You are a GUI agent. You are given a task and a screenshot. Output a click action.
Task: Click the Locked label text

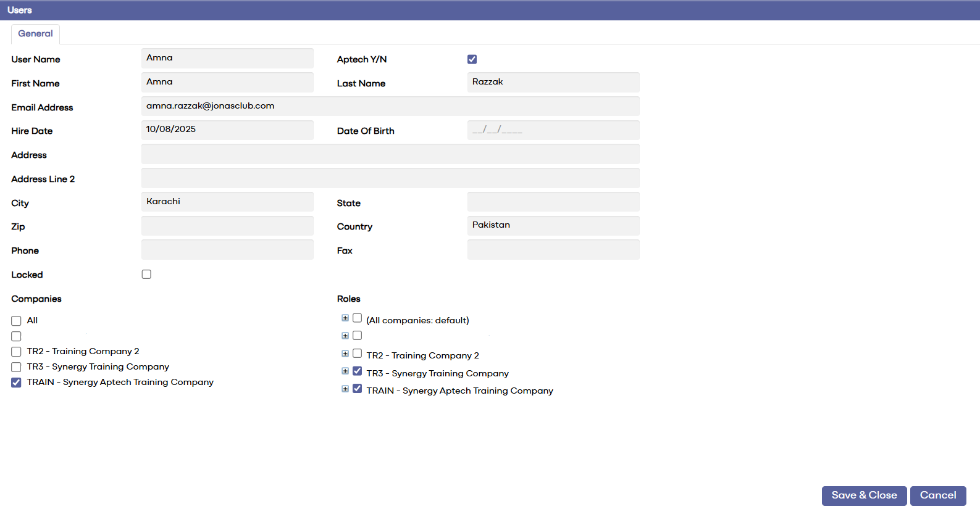[27, 275]
